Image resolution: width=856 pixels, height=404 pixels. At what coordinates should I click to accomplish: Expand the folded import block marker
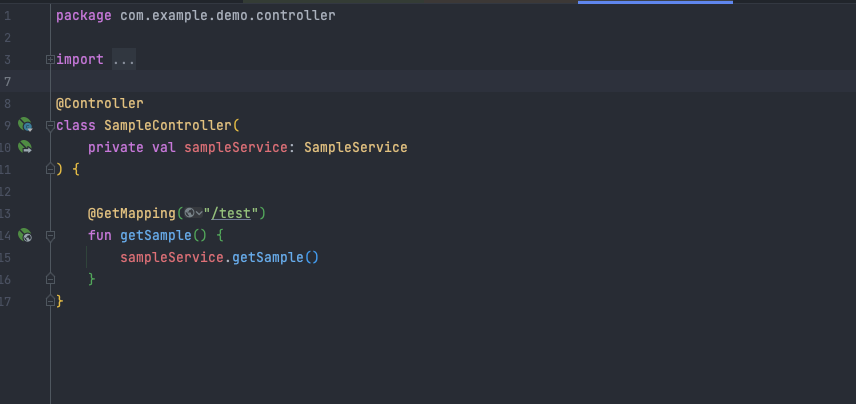pyautogui.click(x=50, y=60)
